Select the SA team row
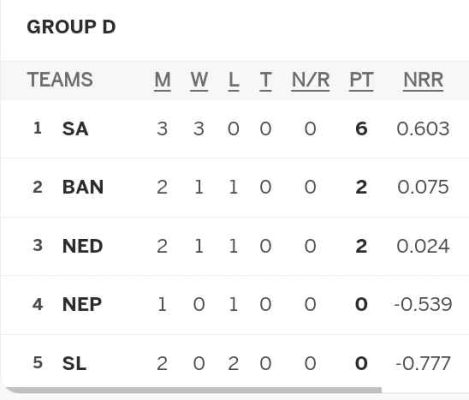Image resolution: width=469 pixels, height=400 pixels. (234, 129)
